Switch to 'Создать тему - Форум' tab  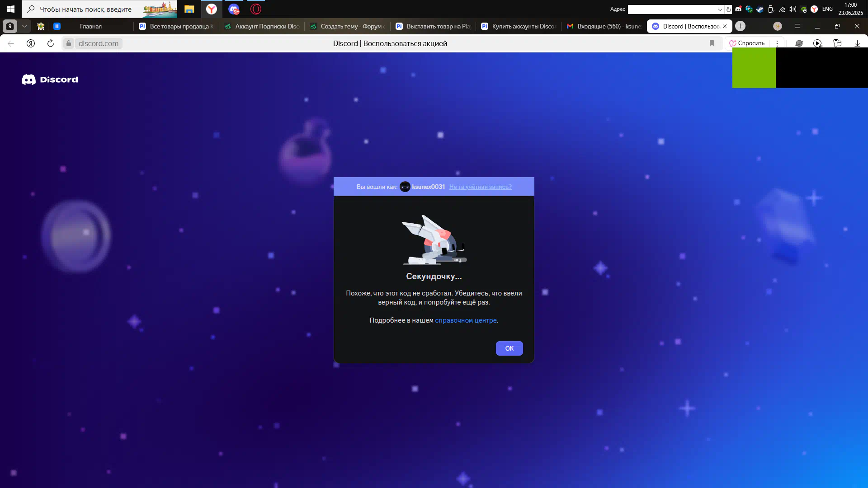click(348, 26)
